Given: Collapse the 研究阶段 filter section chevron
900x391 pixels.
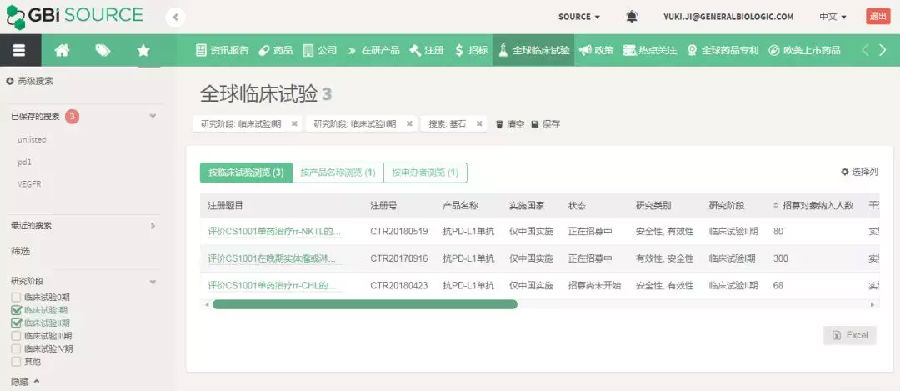Looking at the screenshot, I should [x=153, y=281].
